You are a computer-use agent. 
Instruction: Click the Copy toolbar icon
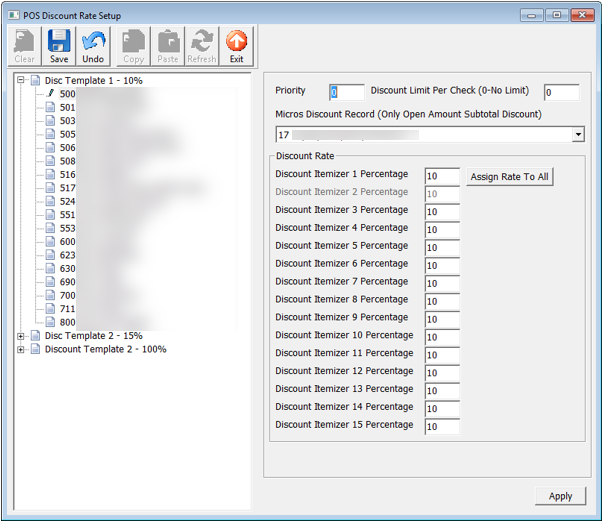133,46
